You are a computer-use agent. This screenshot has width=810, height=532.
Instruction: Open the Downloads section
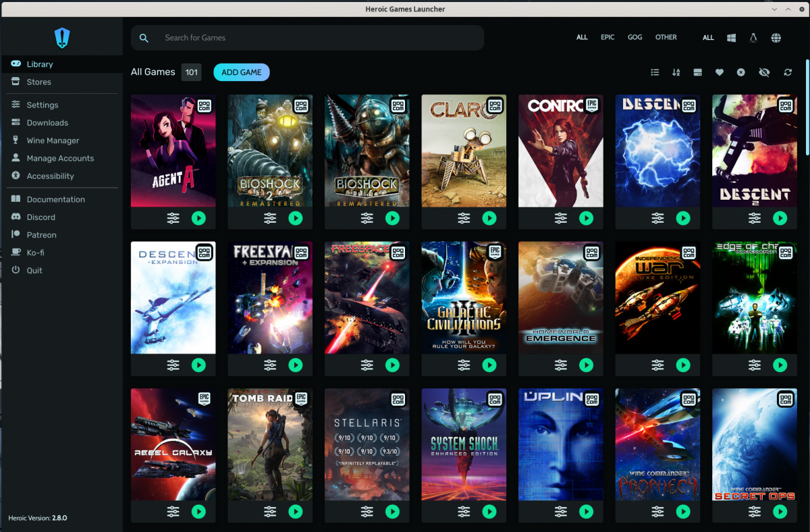[x=47, y=122]
